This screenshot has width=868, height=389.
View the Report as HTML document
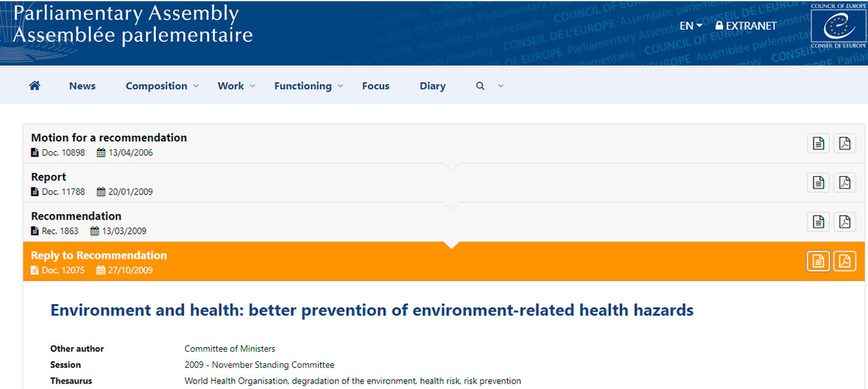818,183
